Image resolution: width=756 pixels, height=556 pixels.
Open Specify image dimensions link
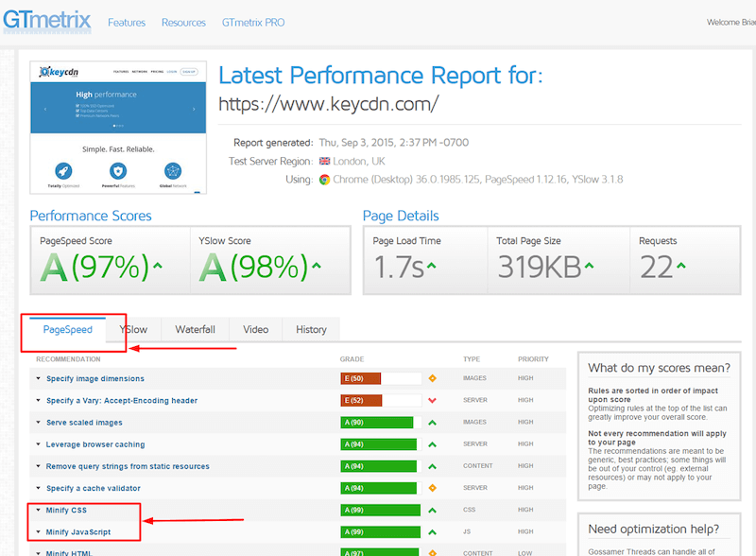[95, 379]
